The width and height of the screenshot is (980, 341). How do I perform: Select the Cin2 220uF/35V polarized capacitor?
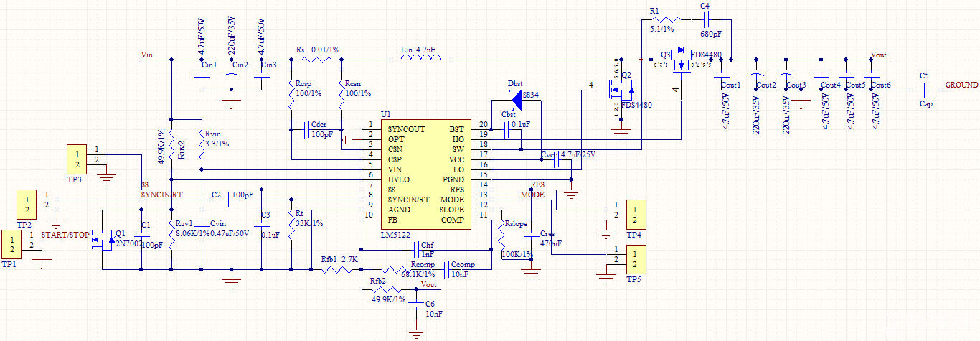coord(232,73)
